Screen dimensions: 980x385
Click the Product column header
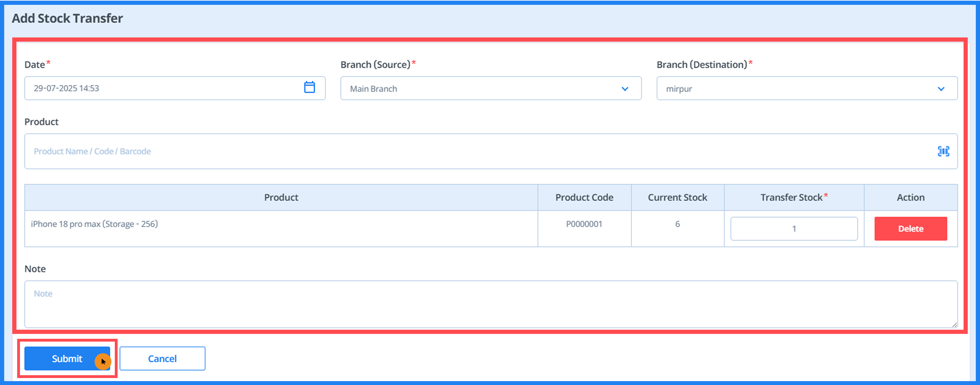pyautogui.click(x=281, y=197)
